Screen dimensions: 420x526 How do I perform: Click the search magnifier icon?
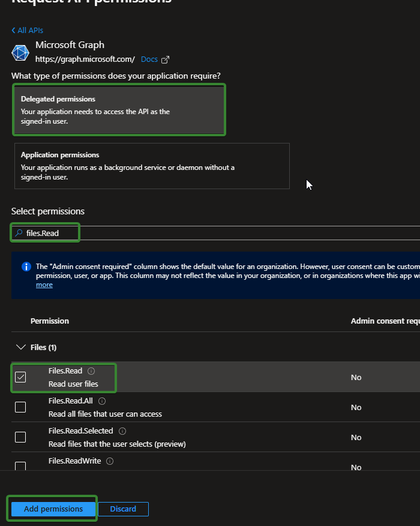19,233
